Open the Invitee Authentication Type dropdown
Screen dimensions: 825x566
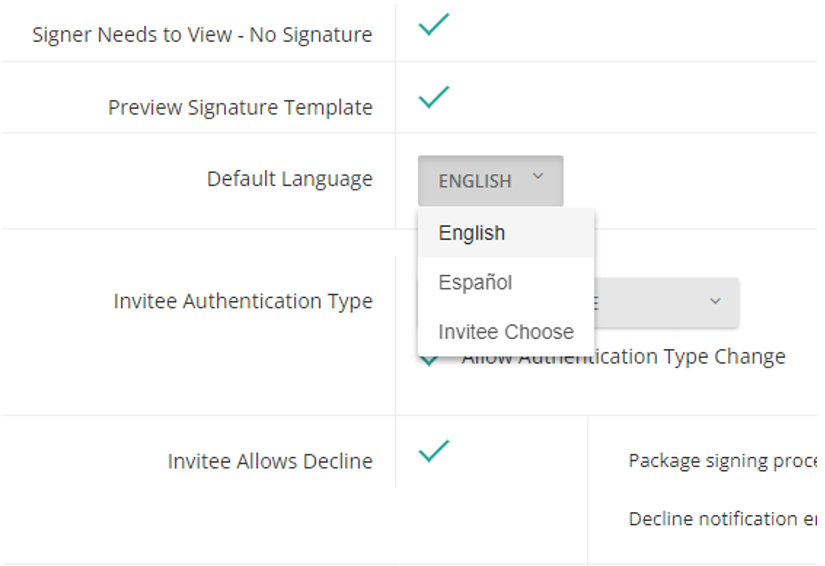coord(665,302)
